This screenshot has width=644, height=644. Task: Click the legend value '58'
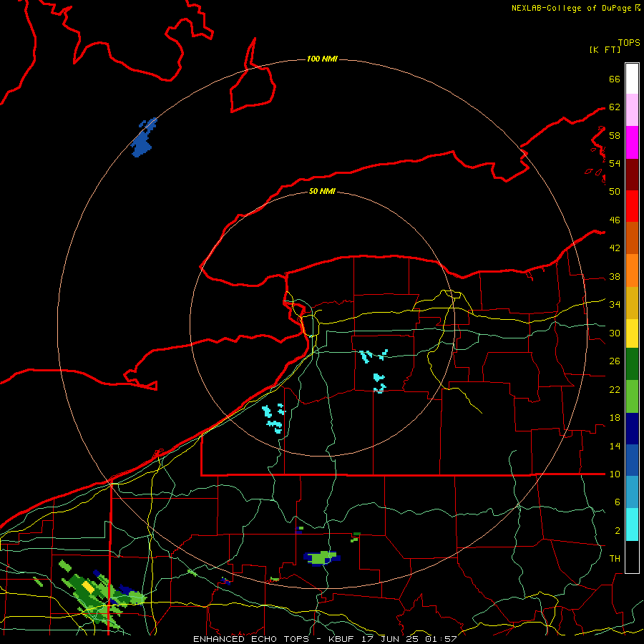(x=615, y=135)
